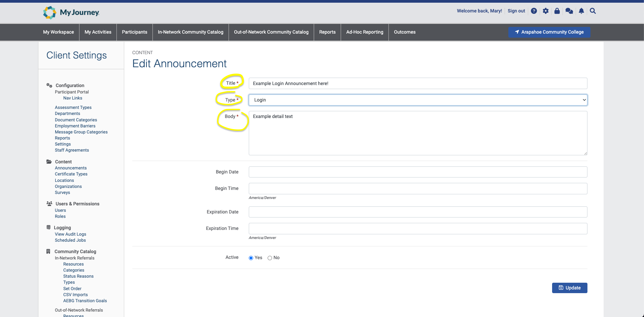The height and width of the screenshot is (317, 644).
Task: Click the search magnifying glass icon
Action: click(593, 11)
